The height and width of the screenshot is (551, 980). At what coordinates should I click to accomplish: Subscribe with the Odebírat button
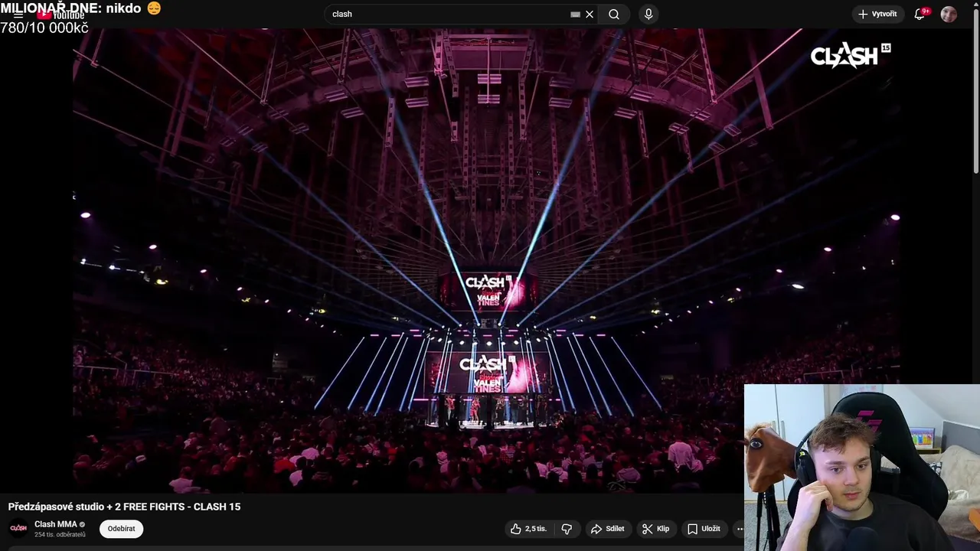point(121,529)
